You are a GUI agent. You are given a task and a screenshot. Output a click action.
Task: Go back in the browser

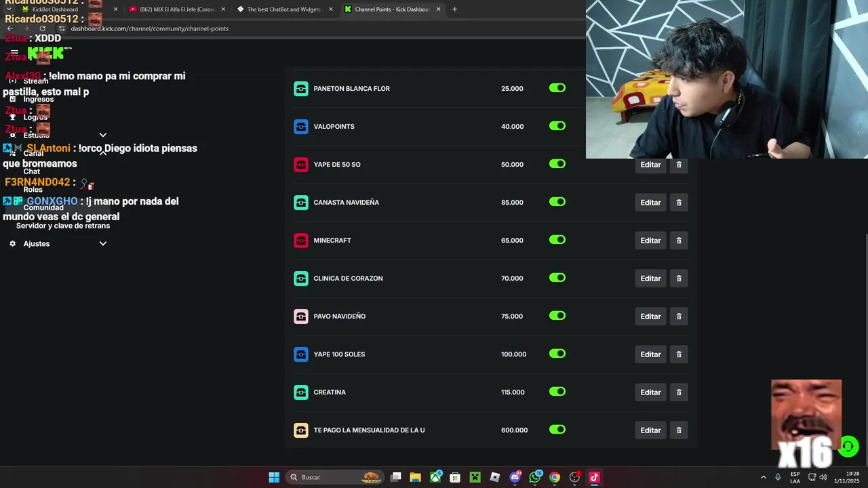[x=9, y=28]
